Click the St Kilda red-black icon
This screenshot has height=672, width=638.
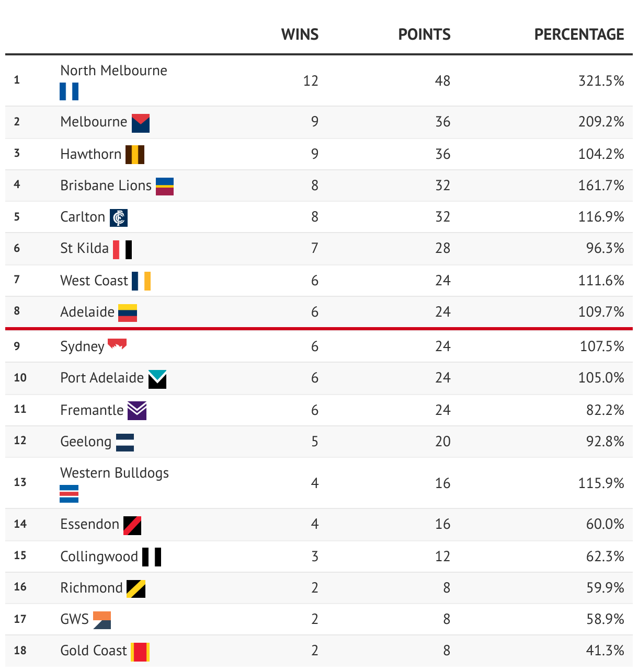122,249
